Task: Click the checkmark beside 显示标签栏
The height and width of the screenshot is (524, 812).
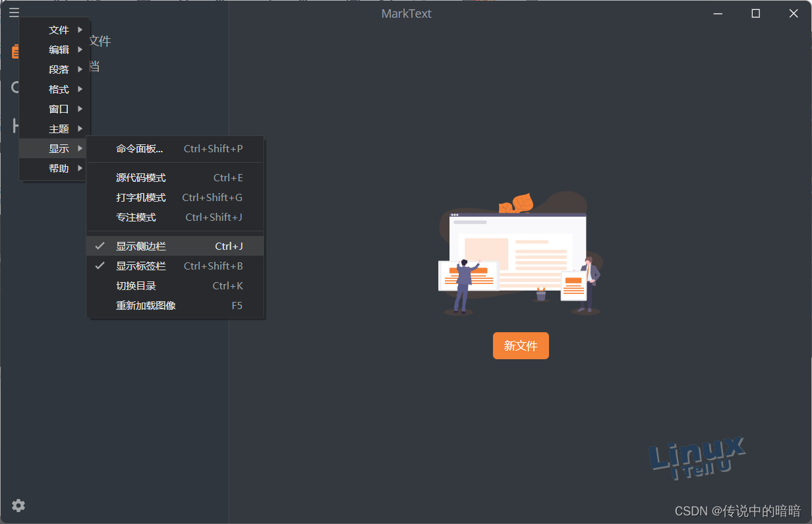Action: [x=100, y=266]
